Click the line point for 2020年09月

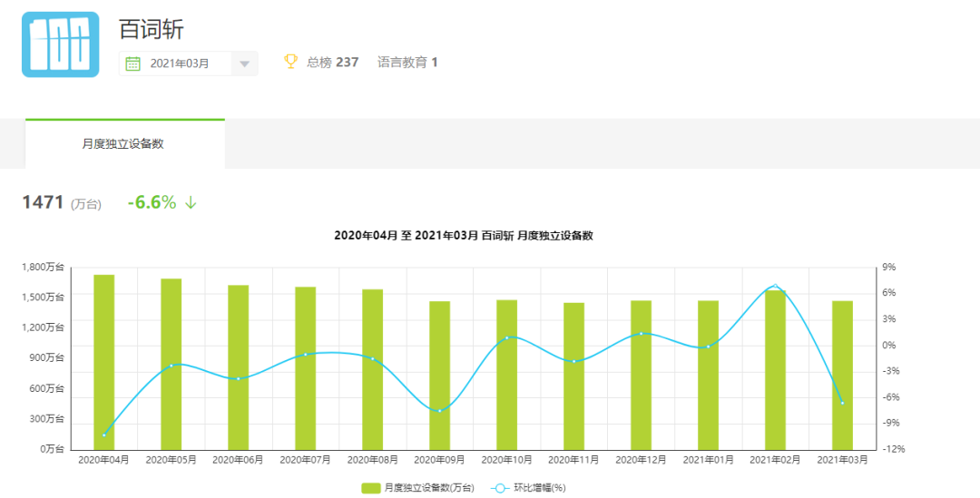pos(439,411)
